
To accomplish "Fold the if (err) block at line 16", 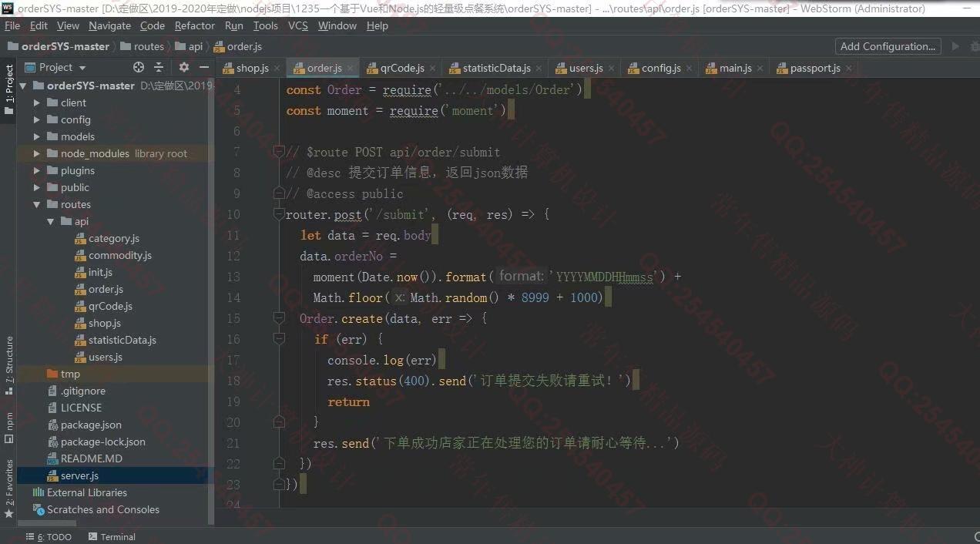I will (x=280, y=339).
